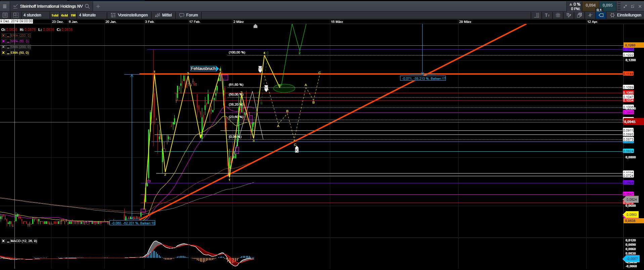This screenshot has height=270, width=644.
Task: Click the 0 % / 0 Pkt. change indicator
Action: [575, 6]
